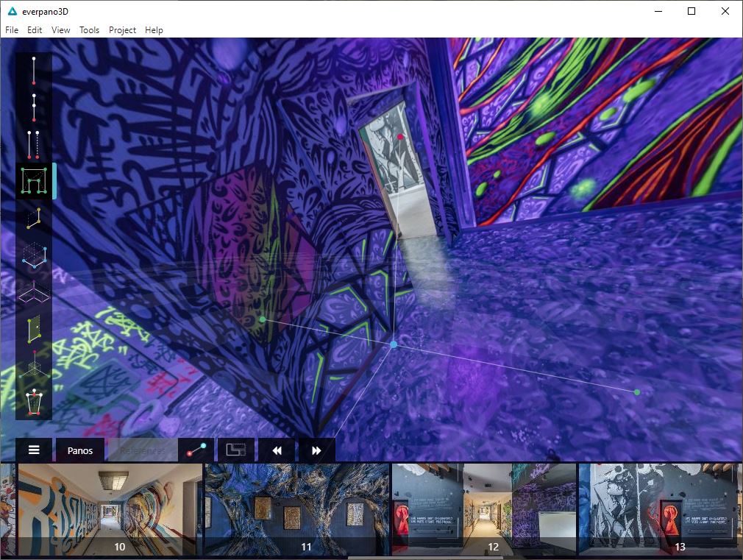This screenshot has width=743, height=560.
Task: Select the yellow rectangle plane tool
Action: click(34, 218)
